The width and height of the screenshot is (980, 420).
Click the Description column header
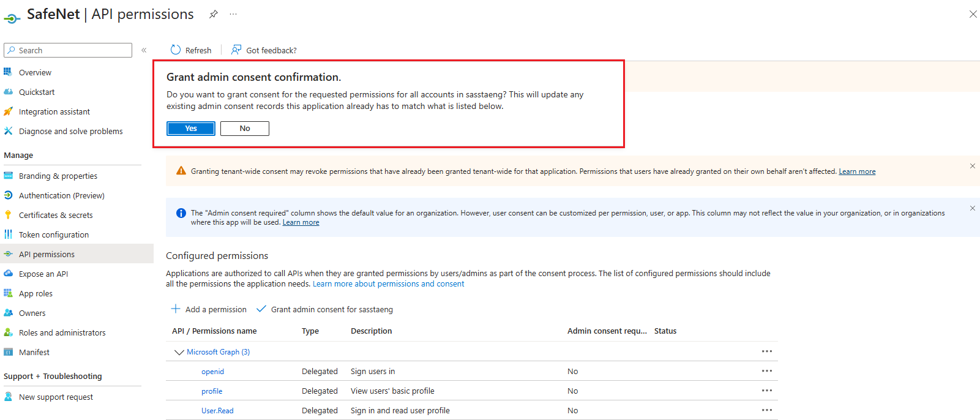[x=371, y=331]
